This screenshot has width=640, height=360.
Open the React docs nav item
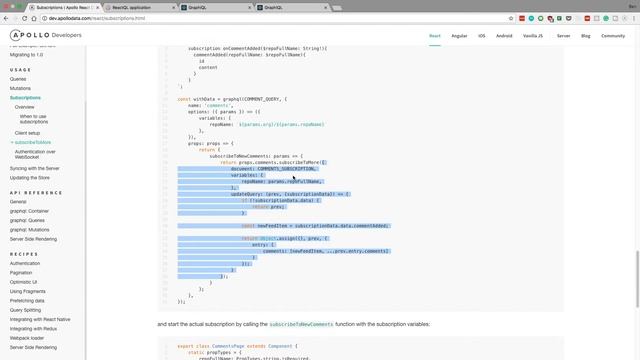(435, 36)
